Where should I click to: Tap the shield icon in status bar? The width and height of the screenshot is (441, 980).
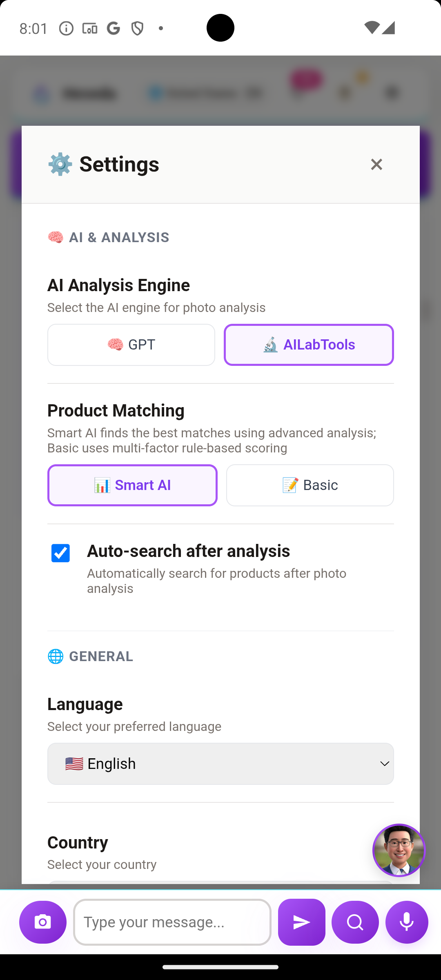tap(137, 28)
